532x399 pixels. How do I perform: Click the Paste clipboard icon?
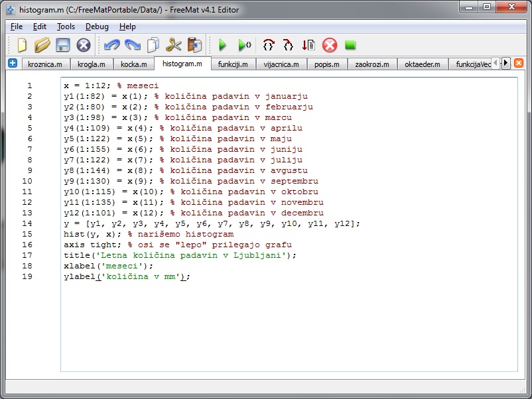pos(194,45)
